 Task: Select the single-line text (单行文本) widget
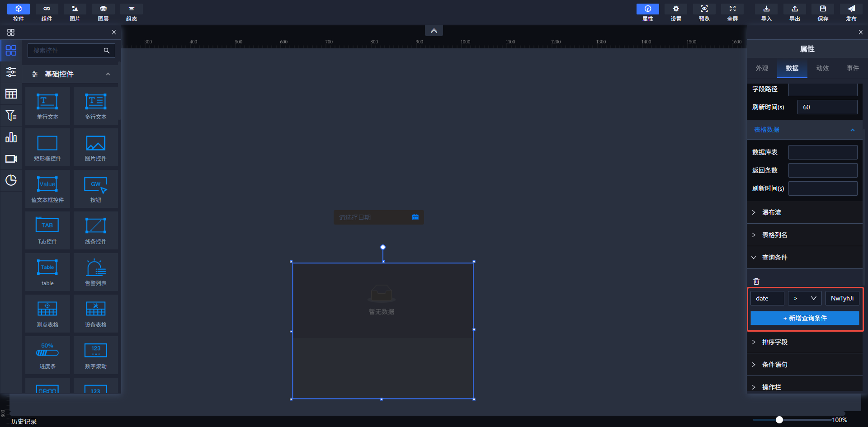click(47, 105)
